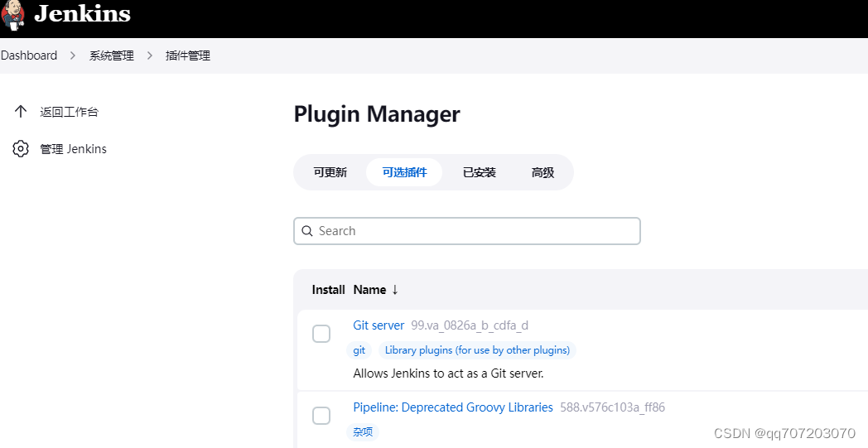Open the Git server plugin link
The image size is (868, 448).
[x=379, y=325]
